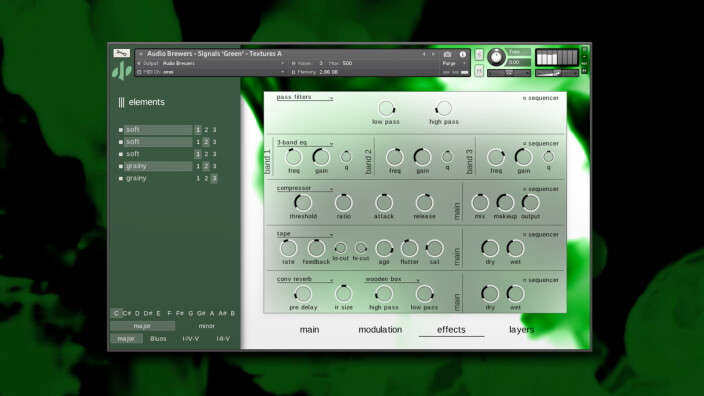Select the effects tab
704x396 pixels.
451,330
